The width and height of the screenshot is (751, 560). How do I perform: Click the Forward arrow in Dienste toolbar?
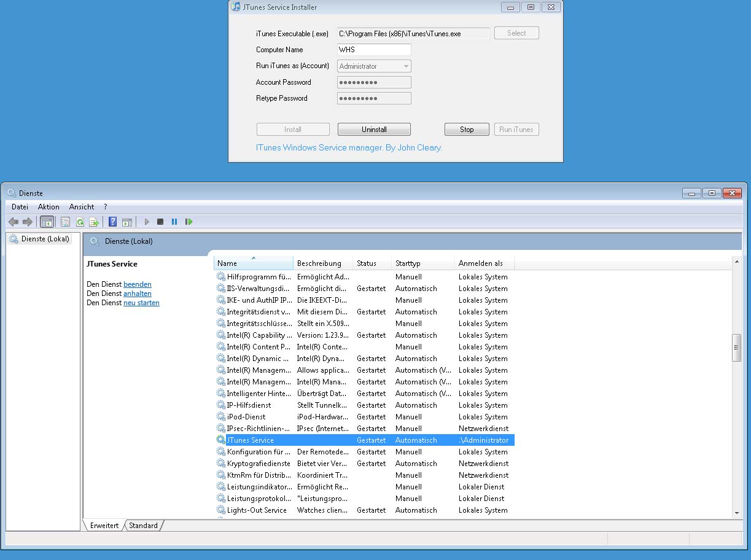[x=27, y=222]
